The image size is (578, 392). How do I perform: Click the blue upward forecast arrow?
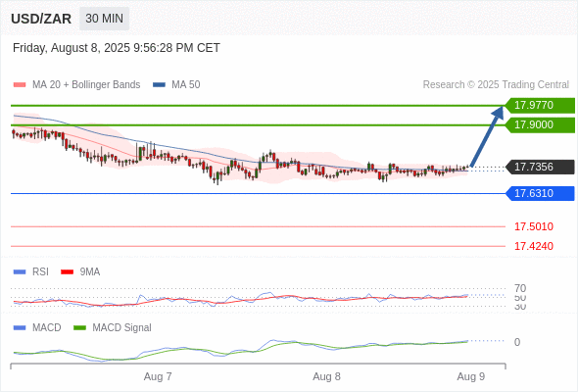pos(487,136)
